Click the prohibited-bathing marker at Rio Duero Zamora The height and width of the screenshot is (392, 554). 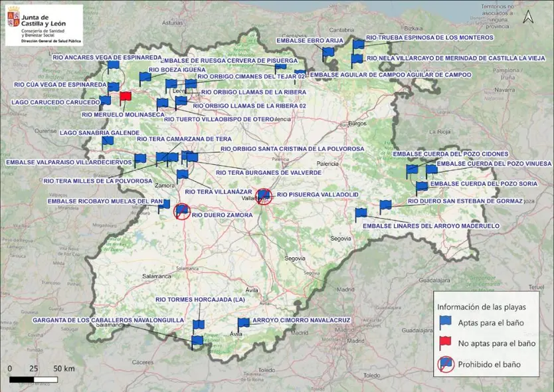(x=182, y=211)
